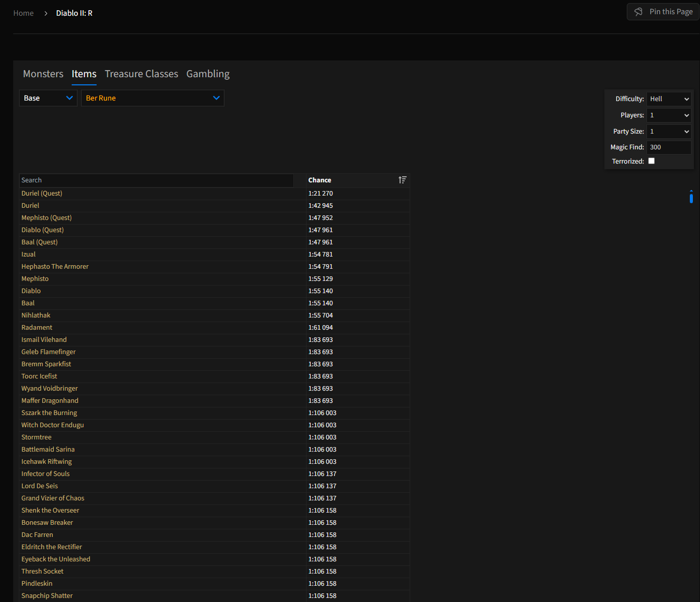The height and width of the screenshot is (602, 700).
Task: Open the Radament monster link
Action: [x=37, y=328]
